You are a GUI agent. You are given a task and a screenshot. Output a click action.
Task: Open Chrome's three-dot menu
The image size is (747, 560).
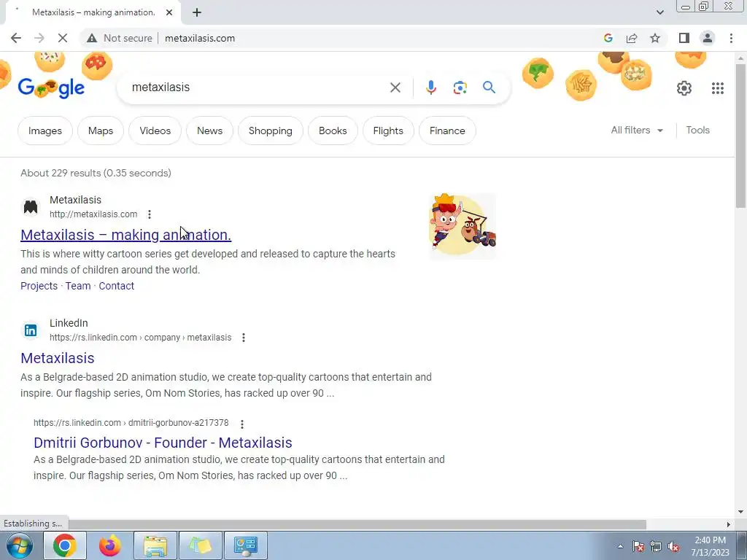731,38
